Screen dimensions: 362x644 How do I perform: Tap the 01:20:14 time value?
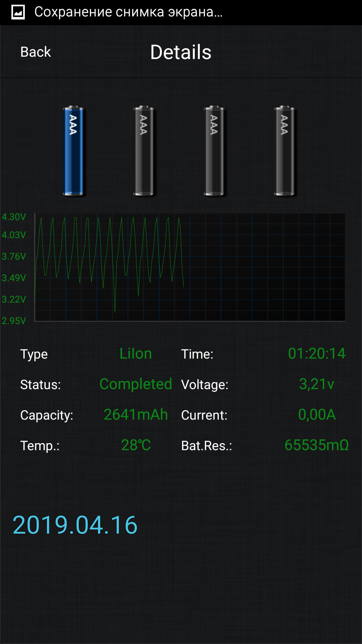317,354
